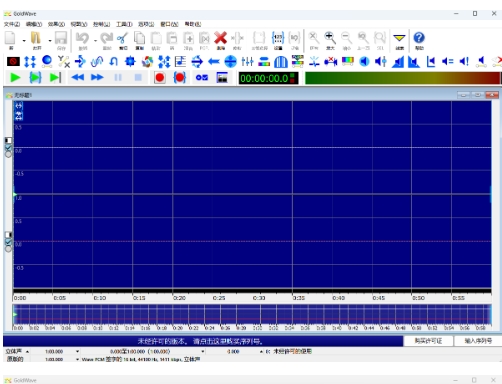The height and width of the screenshot is (384, 502).
Task: Toggle vertical zoom arrows at waveform corner
Action: coord(19,116)
